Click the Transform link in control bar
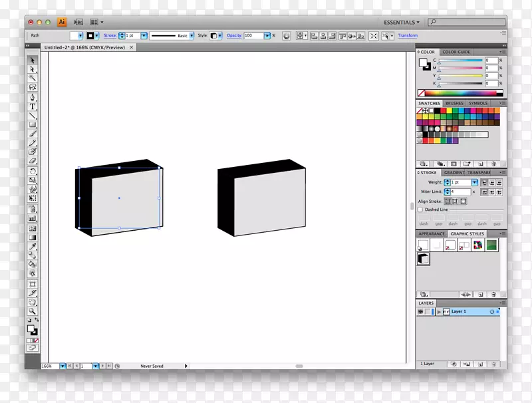The image size is (532, 403). (x=408, y=35)
